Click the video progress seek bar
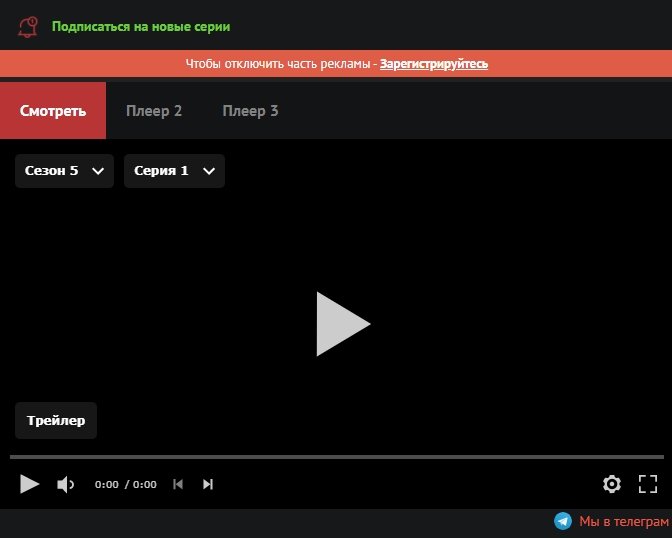Screen dimensions: 672x538 click(337, 457)
